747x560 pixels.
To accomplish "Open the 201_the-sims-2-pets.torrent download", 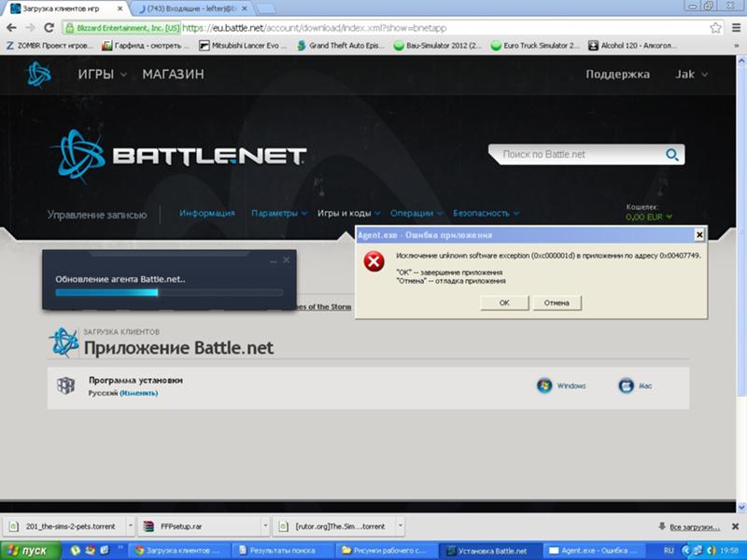I will coord(64,526).
